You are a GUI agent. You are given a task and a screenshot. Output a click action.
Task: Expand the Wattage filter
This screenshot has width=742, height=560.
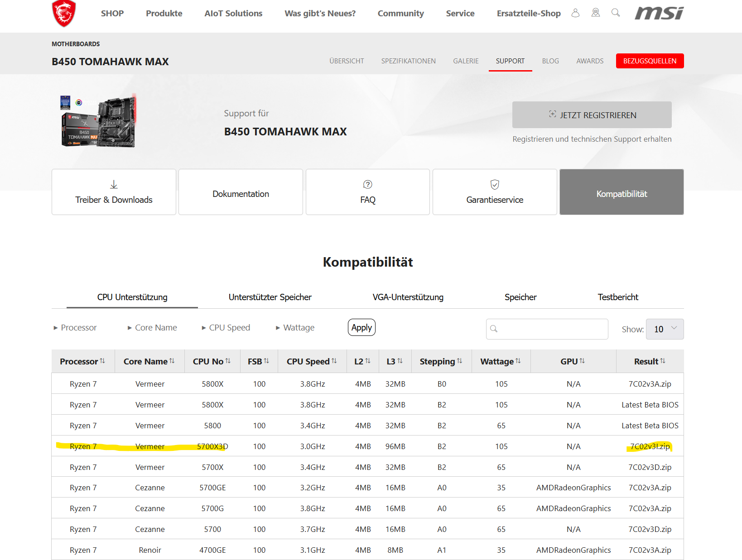pyautogui.click(x=295, y=327)
